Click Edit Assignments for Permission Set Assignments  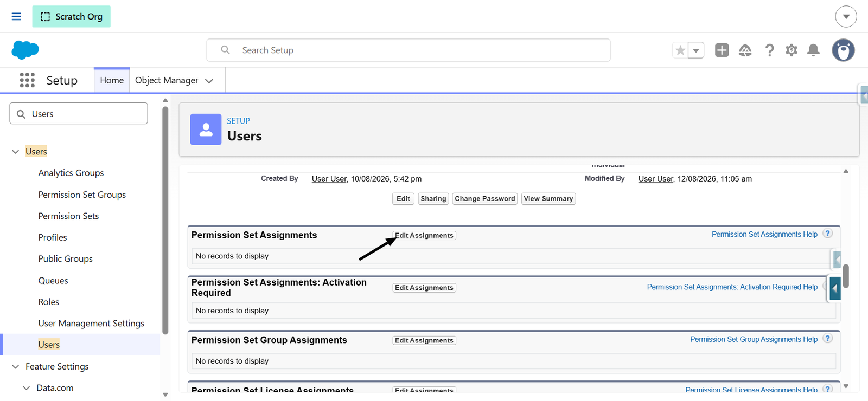(x=424, y=235)
